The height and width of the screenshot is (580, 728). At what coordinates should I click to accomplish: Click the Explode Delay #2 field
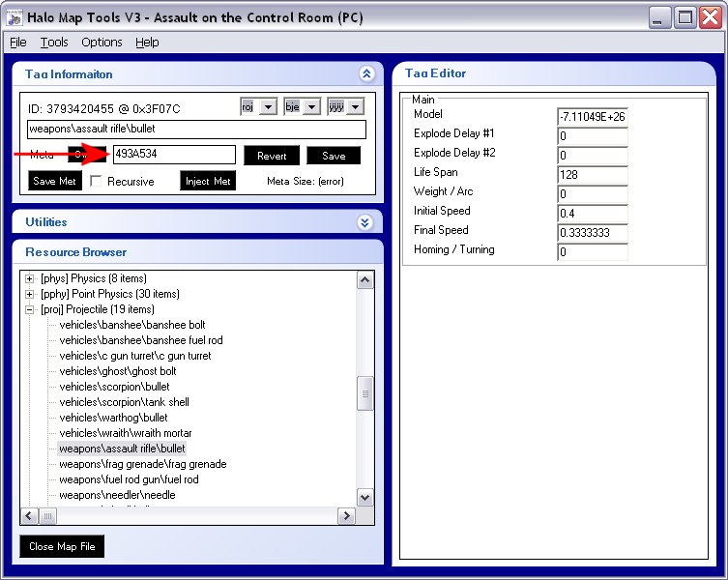[x=592, y=155]
